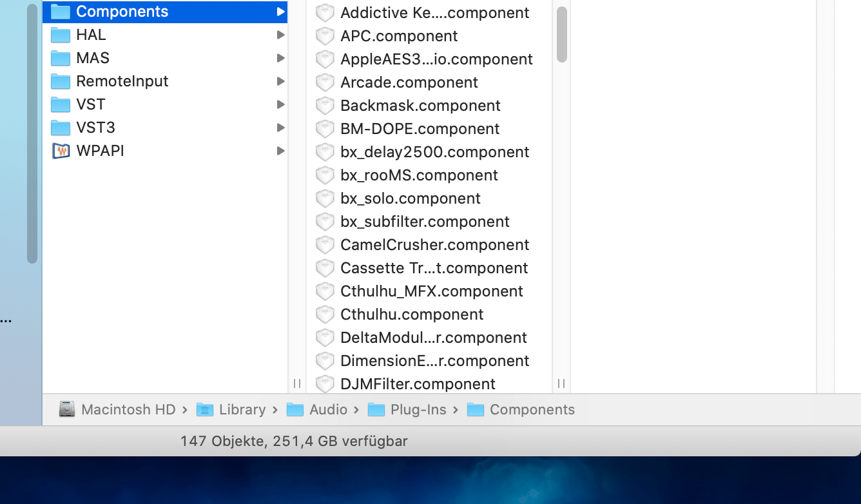This screenshot has width=861, height=504.
Task: Click the Cthulhu.component shield icon
Action: 325,315
